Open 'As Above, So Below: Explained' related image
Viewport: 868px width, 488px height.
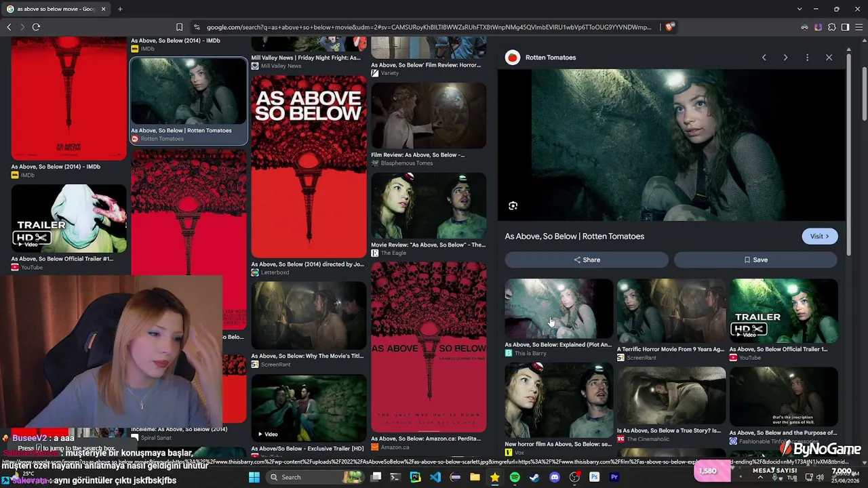(x=559, y=308)
